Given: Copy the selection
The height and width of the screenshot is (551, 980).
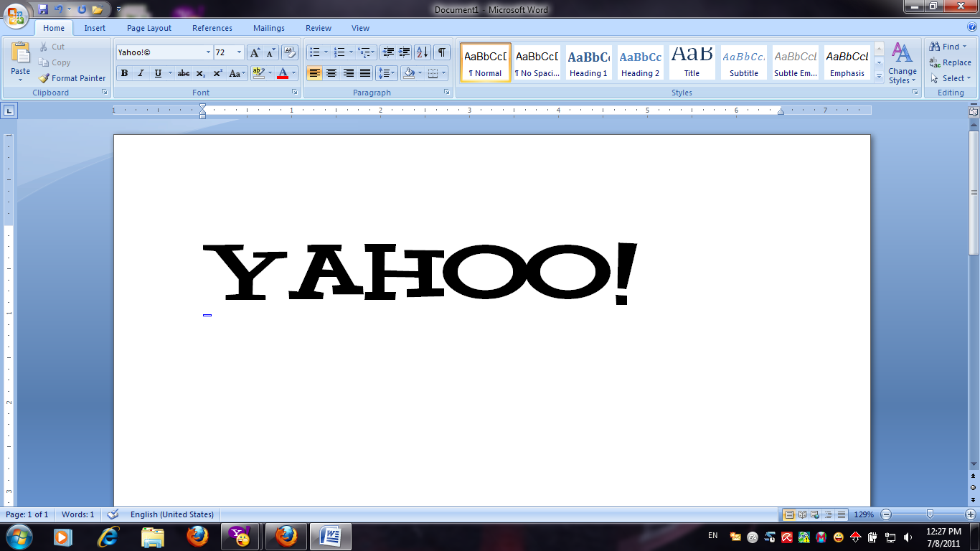Looking at the screenshot, I should tap(55, 62).
